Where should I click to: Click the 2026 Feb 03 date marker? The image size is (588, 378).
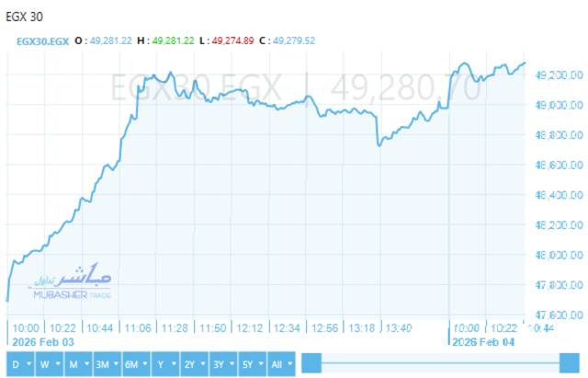pos(42,339)
